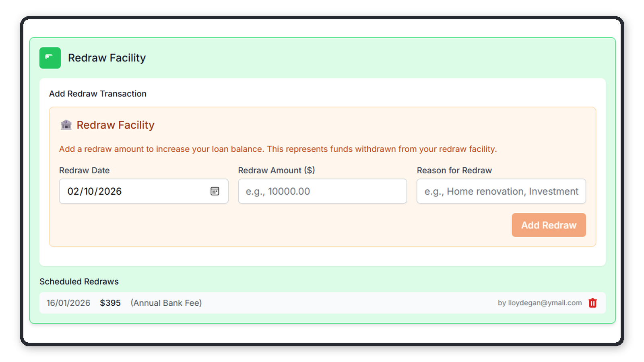The width and height of the screenshot is (644, 362).
Task: Click the green Redraw Facility header icon
Action: pos(50,58)
